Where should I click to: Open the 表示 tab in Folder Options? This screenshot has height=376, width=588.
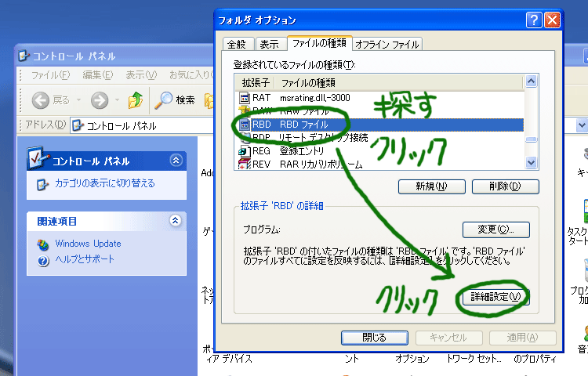pos(269,45)
